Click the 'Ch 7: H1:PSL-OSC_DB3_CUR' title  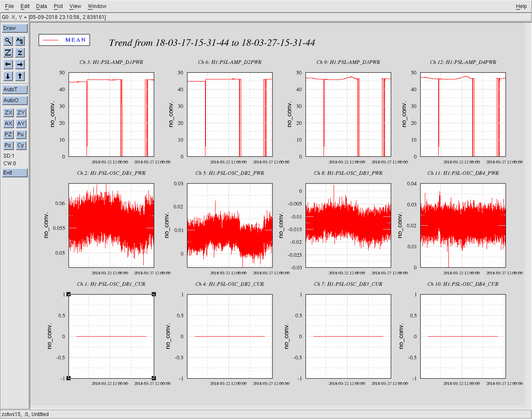[348, 284]
